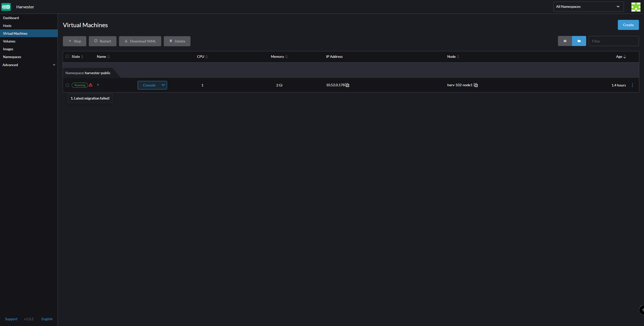Tick the checkbox for VM a
The image size is (644, 326).
pos(67,85)
